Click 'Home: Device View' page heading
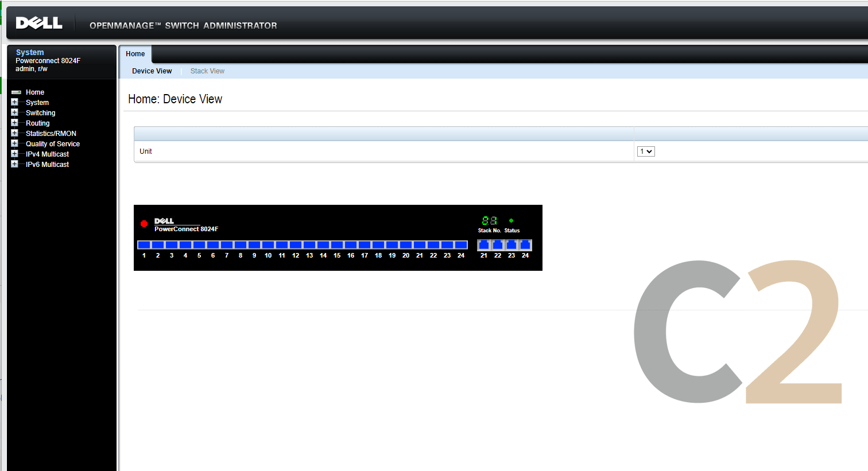 175,99
